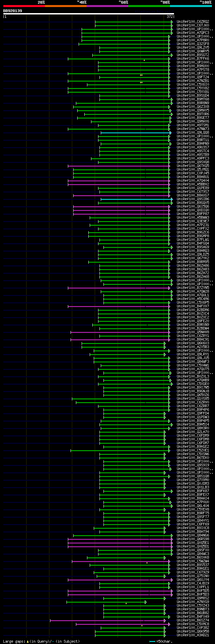
Task: Click UniRef100_B7FLW1 hit
Action: point(193,240)
